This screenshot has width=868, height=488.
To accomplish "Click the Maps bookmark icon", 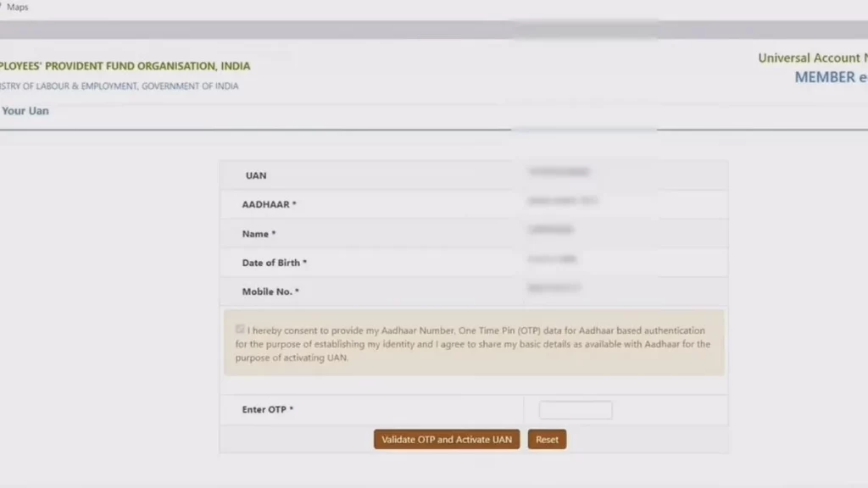I will tap(2, 7).
